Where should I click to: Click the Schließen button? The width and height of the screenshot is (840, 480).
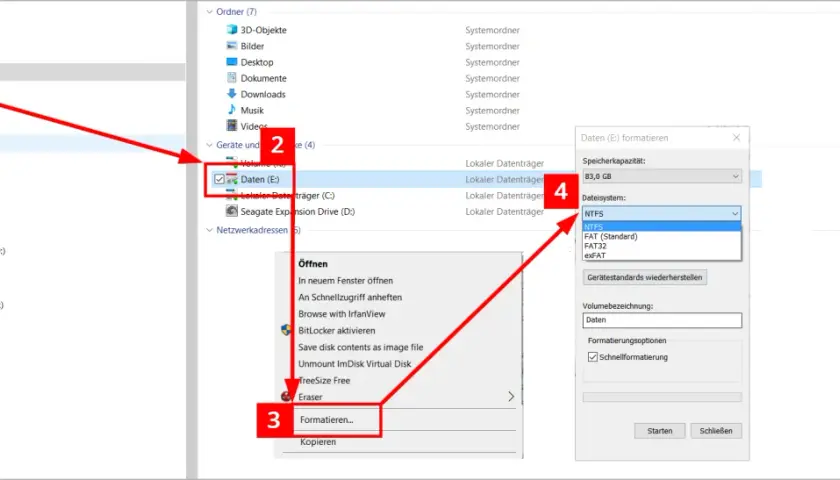(716, 431)
